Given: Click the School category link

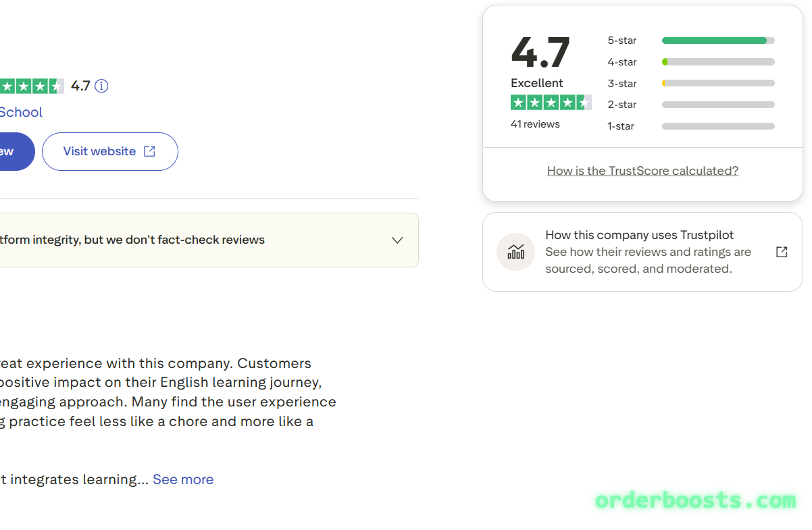Looking at the screenshot, I should (21, 112).
